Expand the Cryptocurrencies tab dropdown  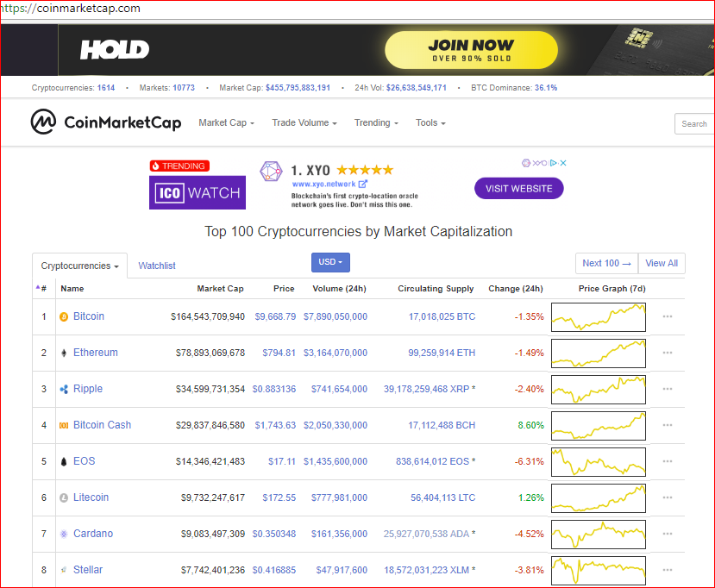(80, 266)
